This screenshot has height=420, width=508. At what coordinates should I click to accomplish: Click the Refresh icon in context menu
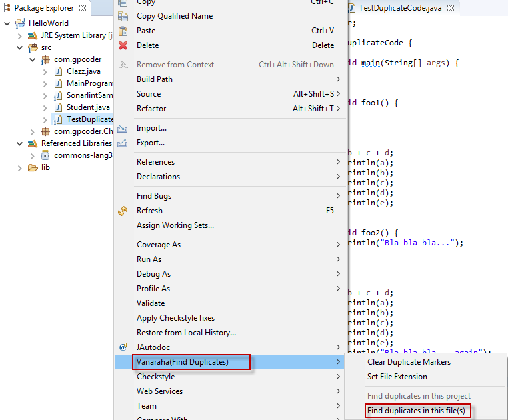point(123,211)
